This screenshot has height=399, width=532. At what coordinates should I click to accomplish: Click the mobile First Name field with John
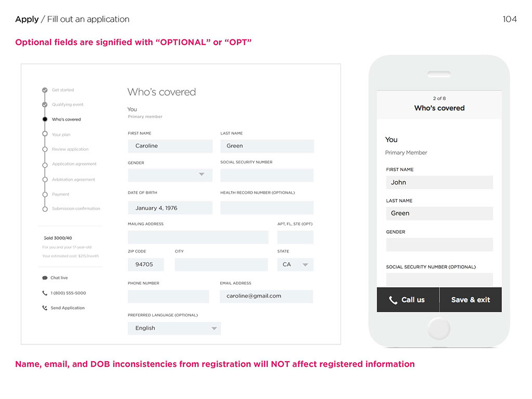(x=440, y=182)
